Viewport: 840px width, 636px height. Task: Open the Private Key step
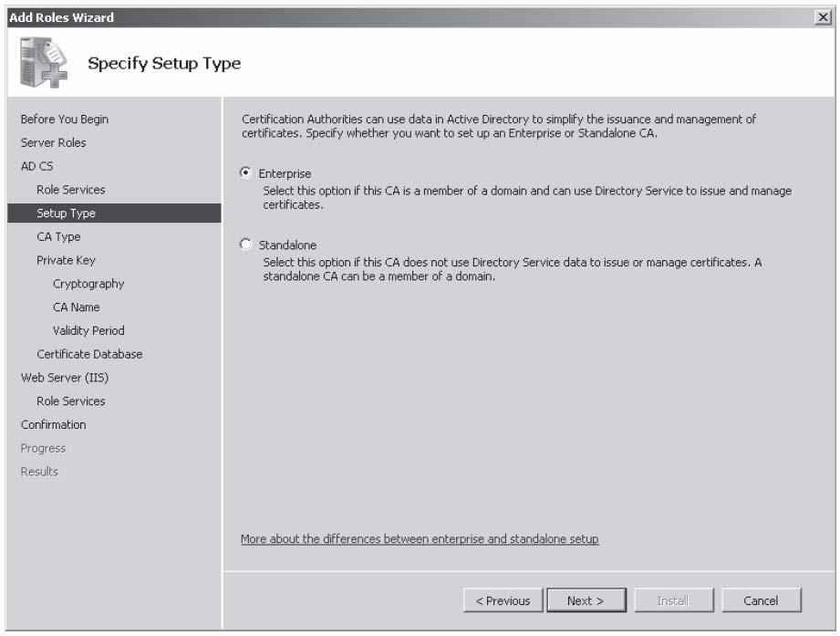[x=66, y=260]
